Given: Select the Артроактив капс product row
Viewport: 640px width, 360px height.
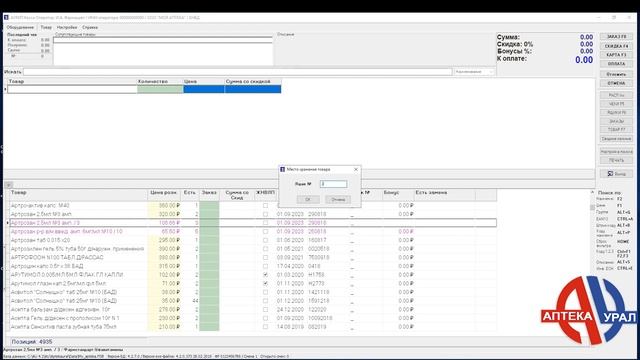Looking at the screenshot, I should coord(253,205).
